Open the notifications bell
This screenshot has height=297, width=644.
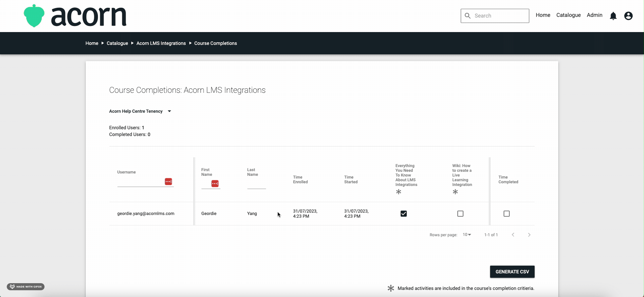point(613,16)
